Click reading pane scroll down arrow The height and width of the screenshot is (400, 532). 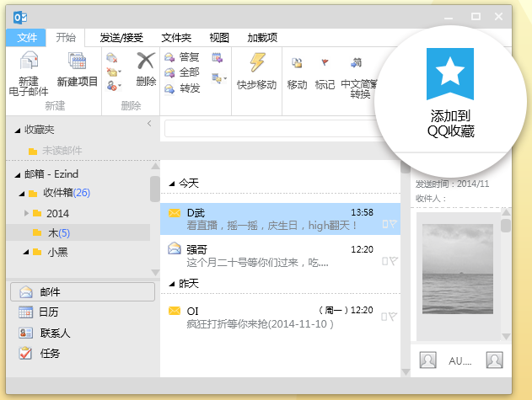tap(506, 337)
